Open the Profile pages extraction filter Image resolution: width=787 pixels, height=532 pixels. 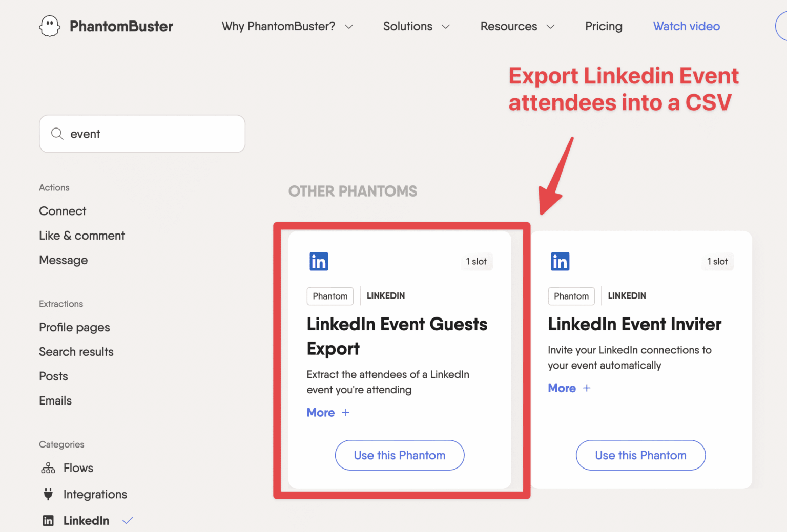[74, 327]
